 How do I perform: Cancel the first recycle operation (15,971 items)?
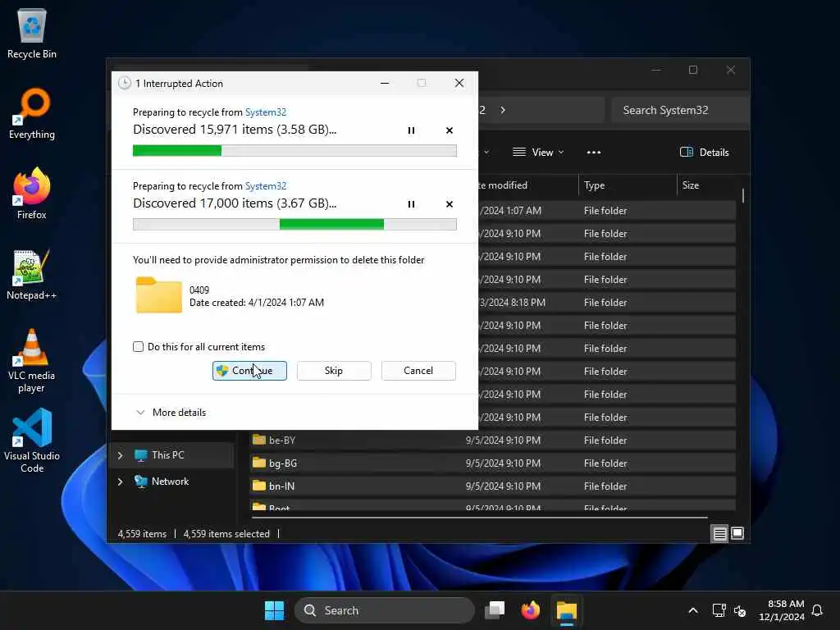[450, 130]
